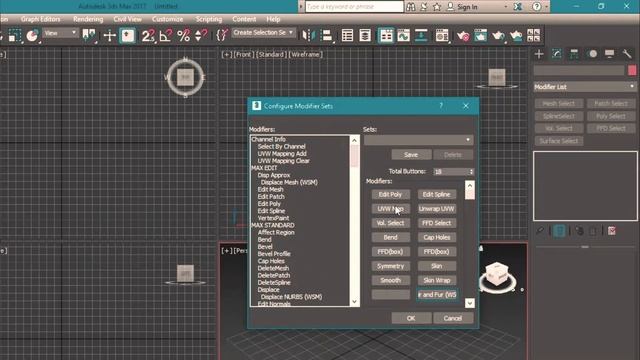Open the Modifier List dropdown

click(585, 87)
